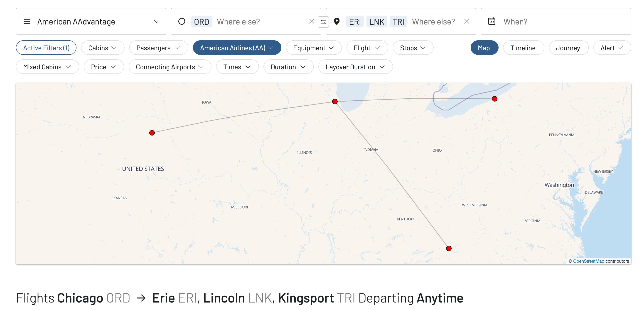Open the American Airlines (AA) filter

coord(237,47)
